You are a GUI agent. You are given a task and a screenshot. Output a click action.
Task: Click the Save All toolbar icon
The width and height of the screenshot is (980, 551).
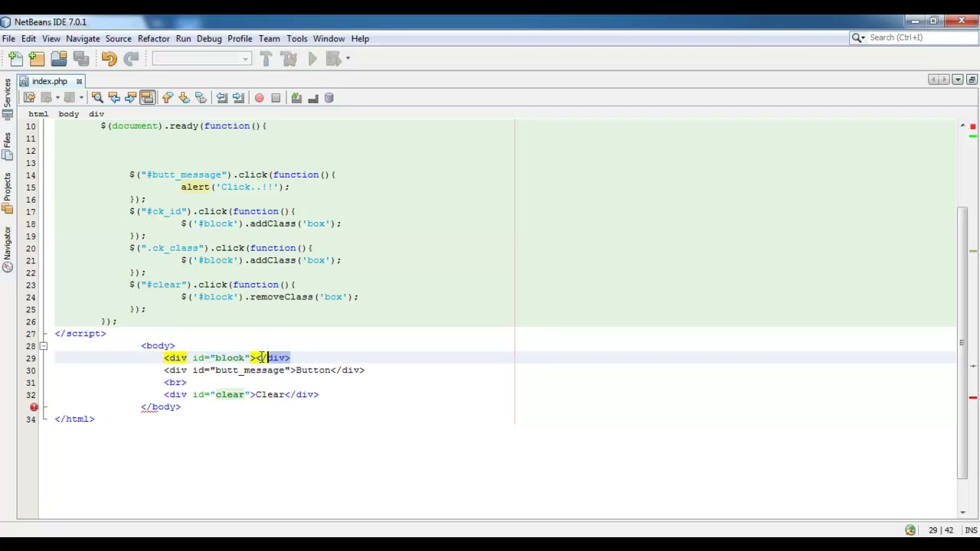point(80,59)
